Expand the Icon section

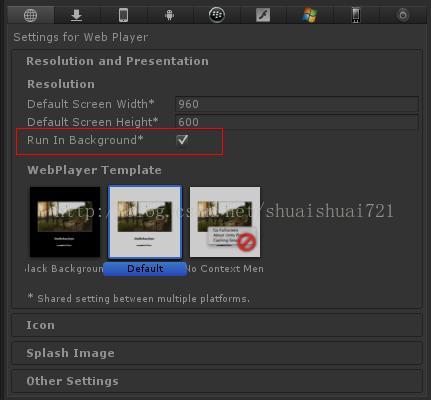pyautogui.click(x=217, y=325)
